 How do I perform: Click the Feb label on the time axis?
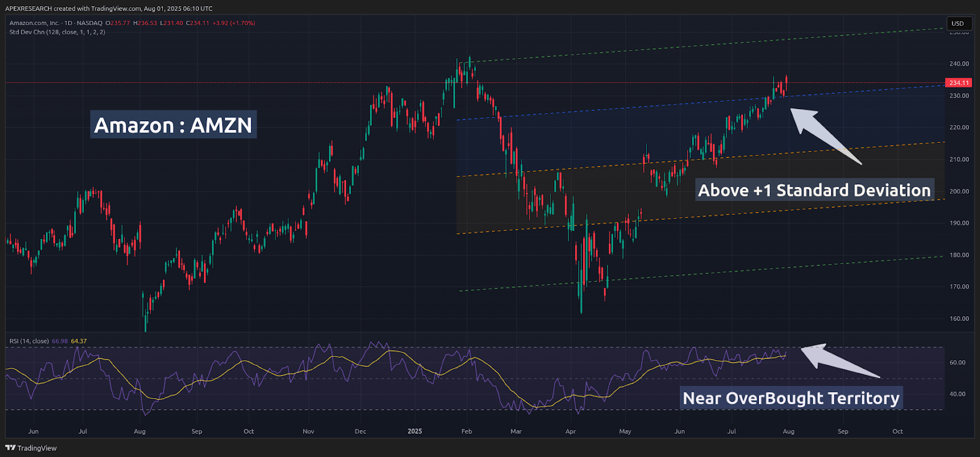click(x=467, y=431)
